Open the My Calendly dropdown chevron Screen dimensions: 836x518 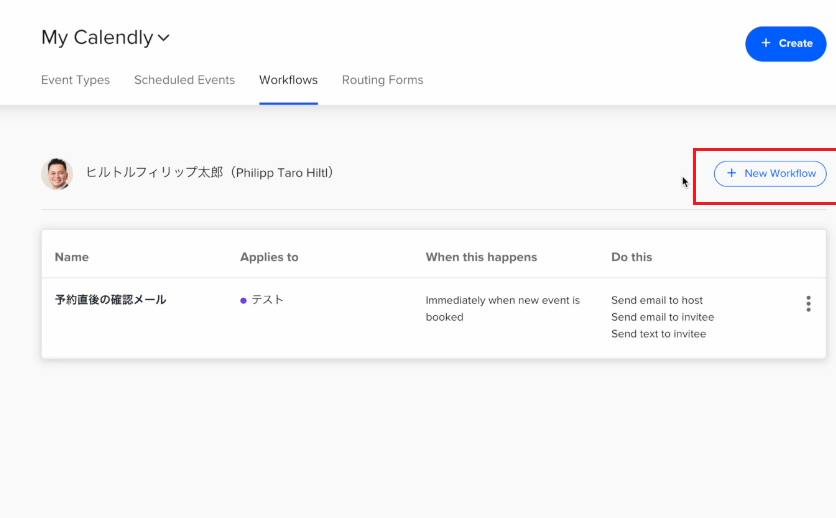[x=164, y=38]
